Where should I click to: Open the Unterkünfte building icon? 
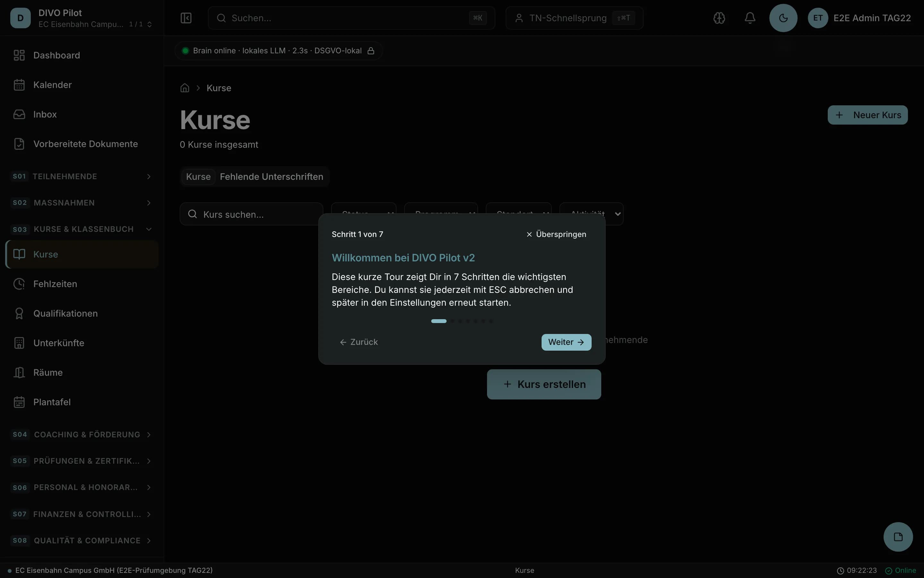19,343
